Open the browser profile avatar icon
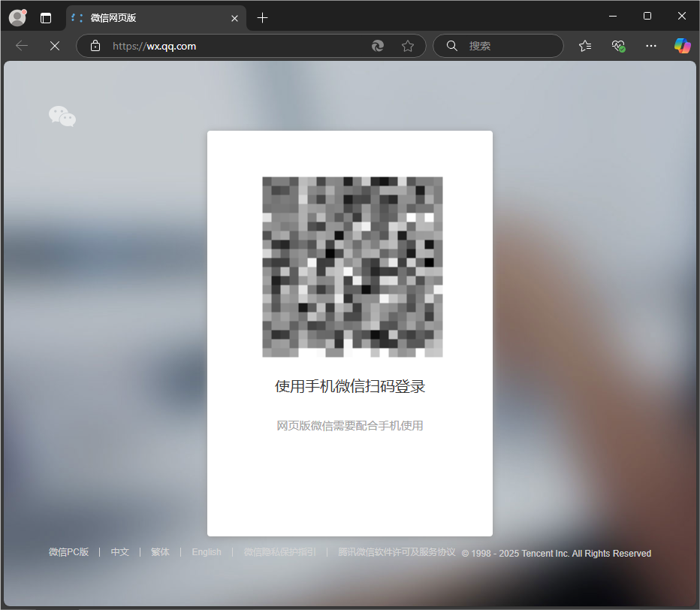Viewport: 700px width, 610px height. pos(17,17)
